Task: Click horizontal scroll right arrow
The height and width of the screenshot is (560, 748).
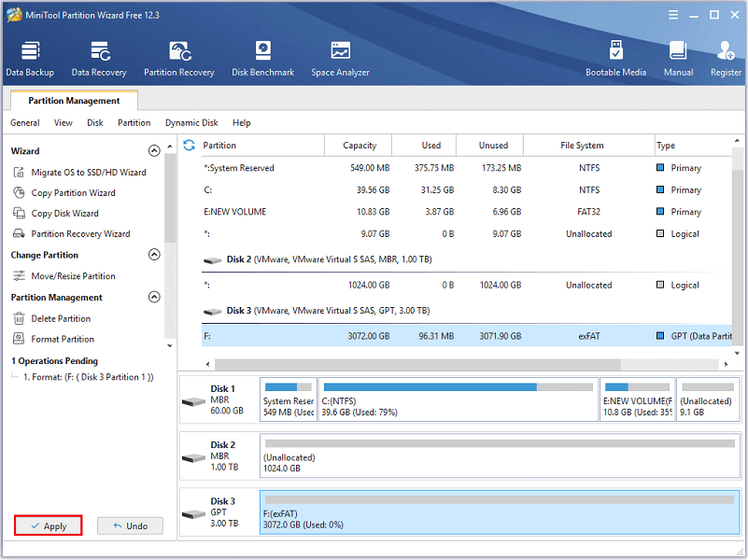Action: tap(727, 364)
